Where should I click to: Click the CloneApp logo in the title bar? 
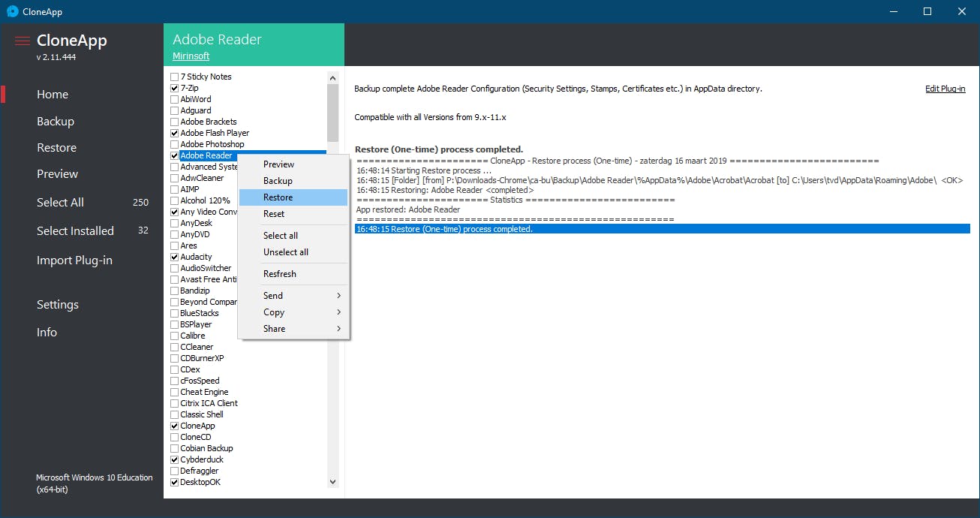[13, 11]
